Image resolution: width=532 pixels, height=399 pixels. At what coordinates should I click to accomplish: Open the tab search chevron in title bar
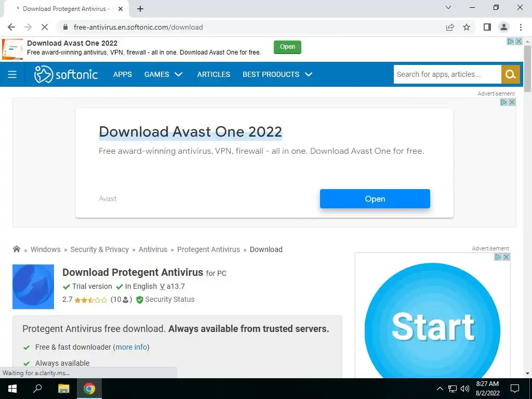coord(448,7)
